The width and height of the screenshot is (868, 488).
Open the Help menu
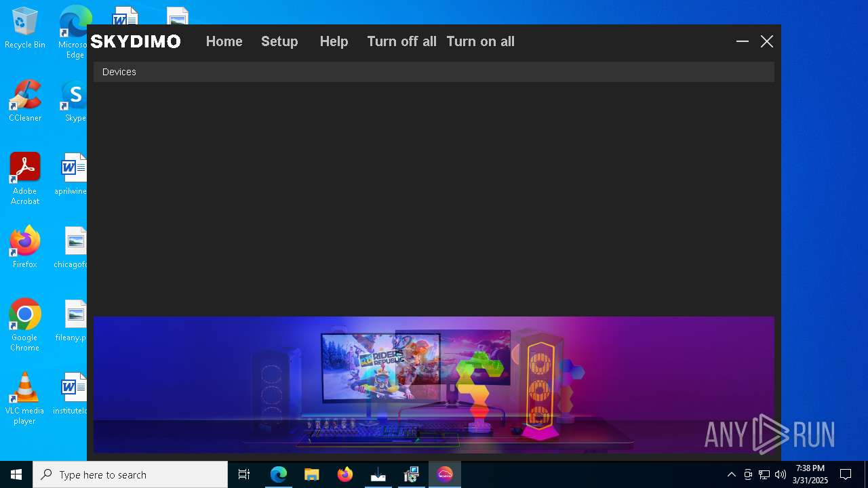pos(334,41)
